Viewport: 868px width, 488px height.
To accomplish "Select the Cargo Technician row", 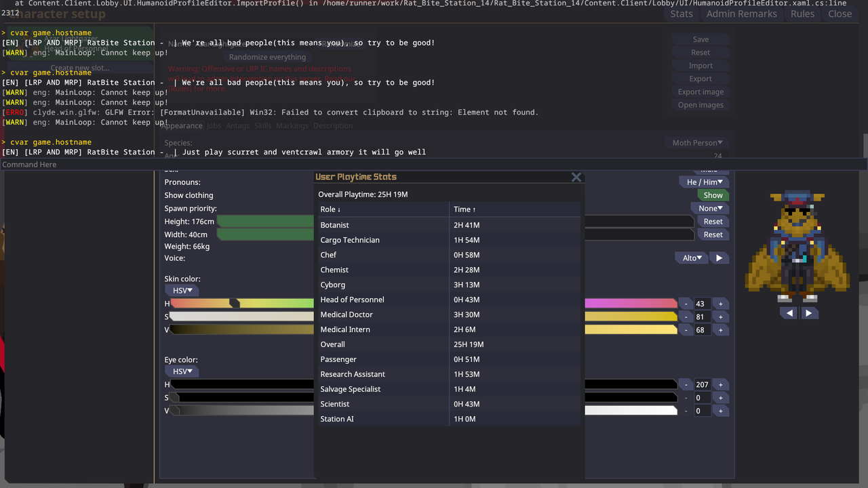I will tap(450, 240).
